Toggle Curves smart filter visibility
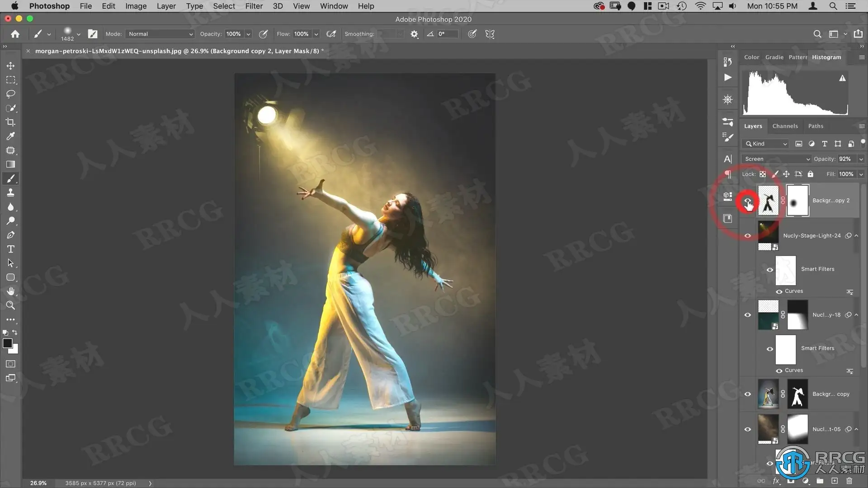The height and width of the screenshot is (488, 868). coord(779,291)
